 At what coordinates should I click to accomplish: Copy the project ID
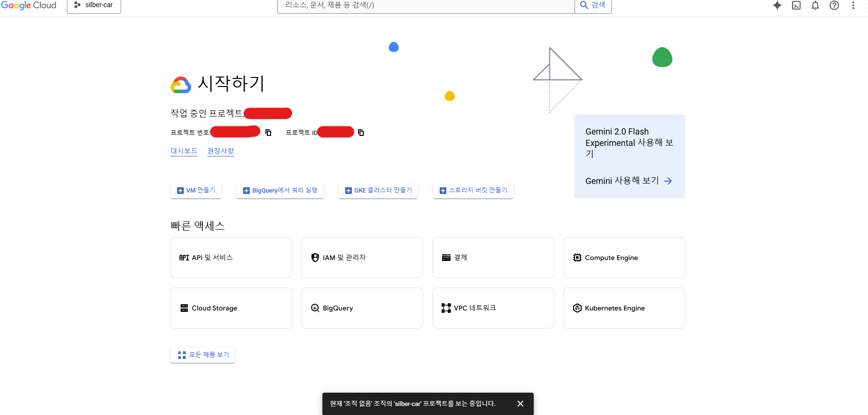pos(361,133)
